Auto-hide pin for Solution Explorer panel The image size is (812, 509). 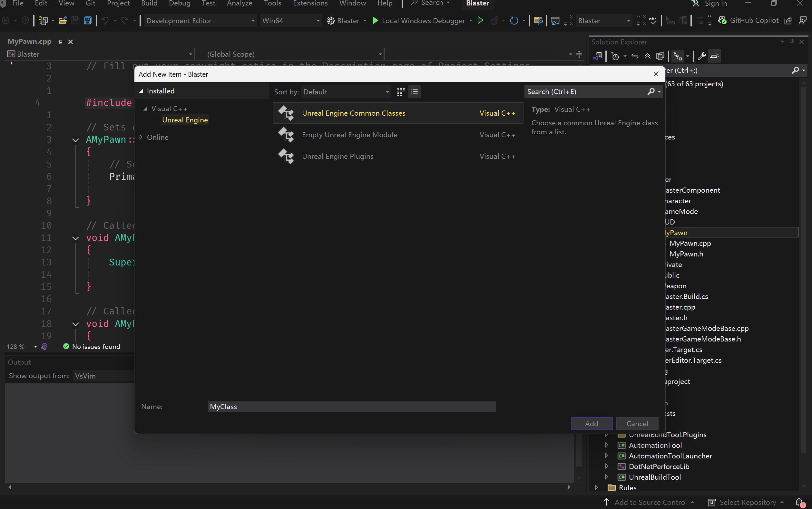click(792, 42)
